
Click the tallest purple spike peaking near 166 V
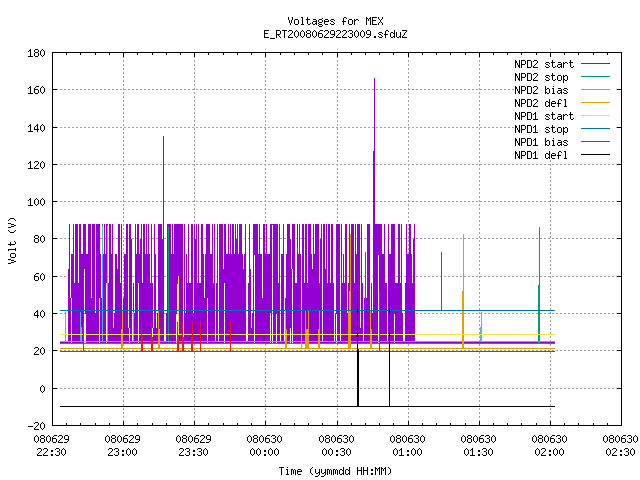[374, 151]
